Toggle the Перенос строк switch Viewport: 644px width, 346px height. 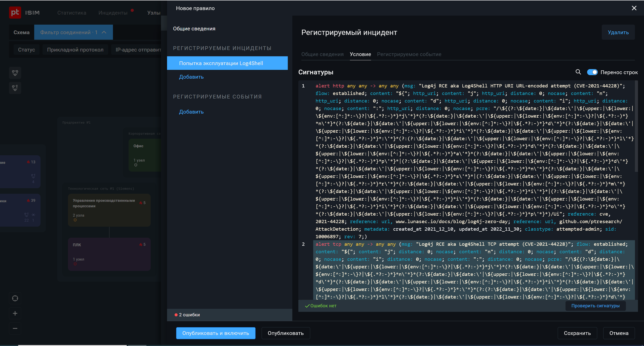click(x=592, y=72)
